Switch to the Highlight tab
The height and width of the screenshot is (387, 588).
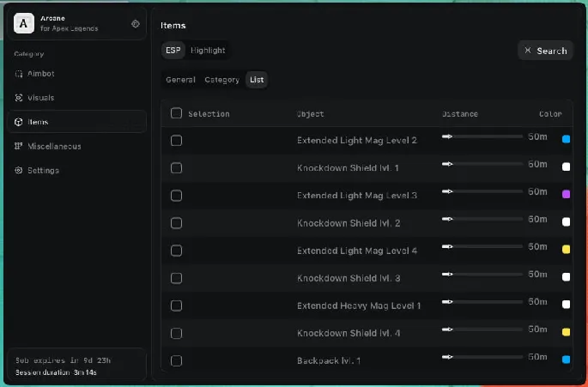(208, 51)
